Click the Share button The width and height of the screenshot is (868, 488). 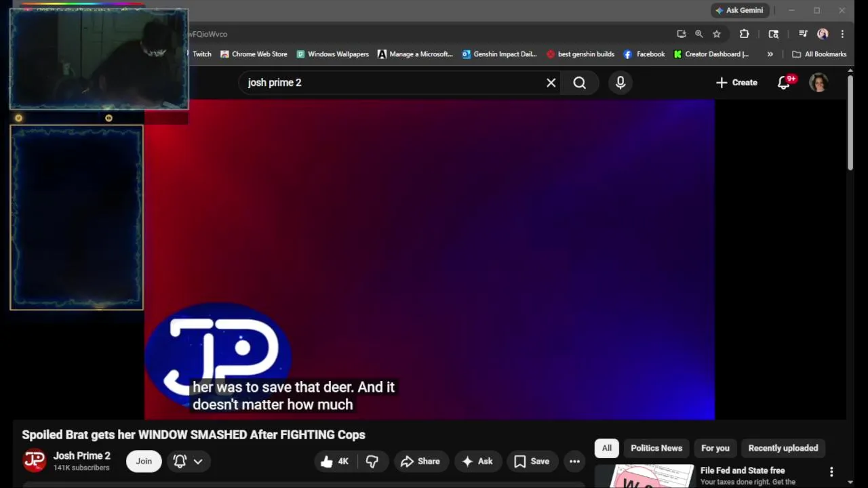(x=420, y=462)
